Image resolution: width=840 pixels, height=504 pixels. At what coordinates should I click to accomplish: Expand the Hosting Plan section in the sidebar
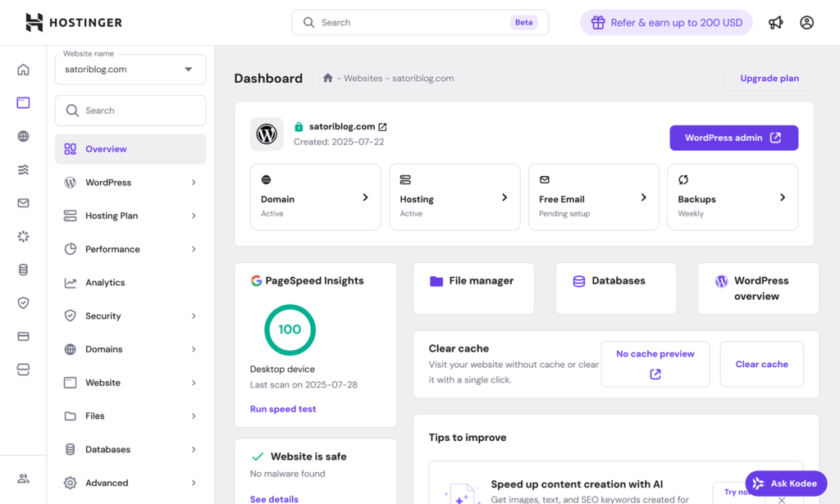[x=130, y=216]
